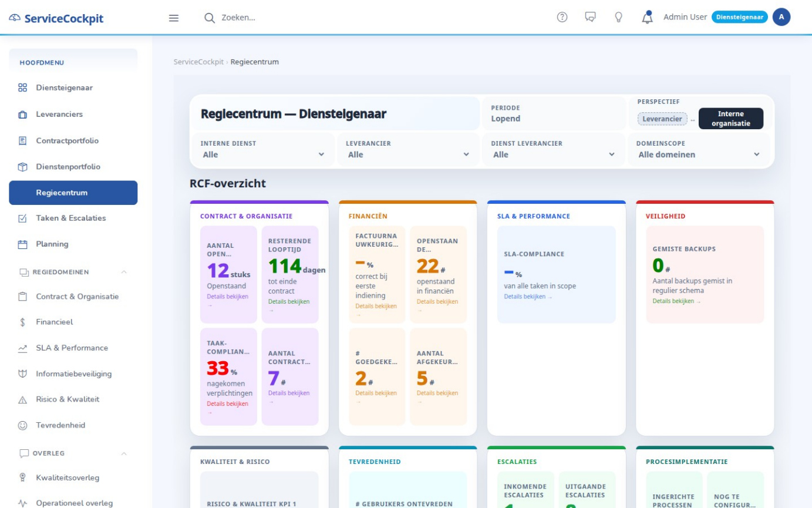Click the Periode Lopend field
Image resolution: width=812 pixels, height=508 pixels.
click(x=553, y=113)
